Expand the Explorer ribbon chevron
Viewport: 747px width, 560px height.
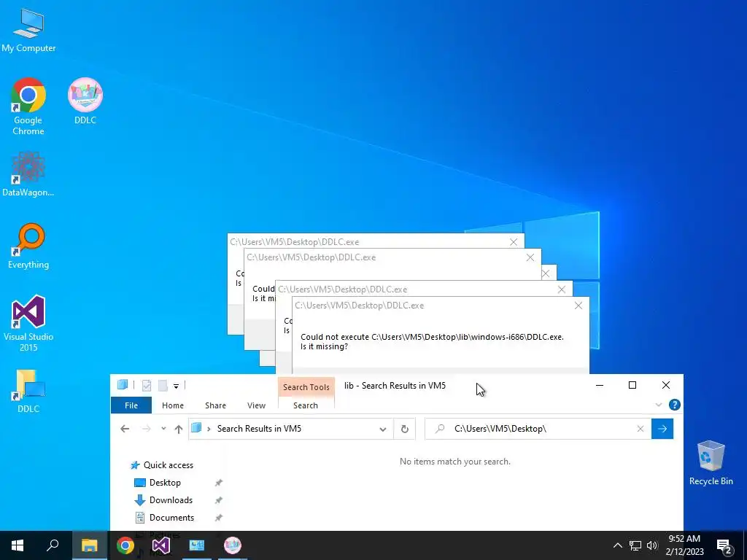tap(659, 405)
